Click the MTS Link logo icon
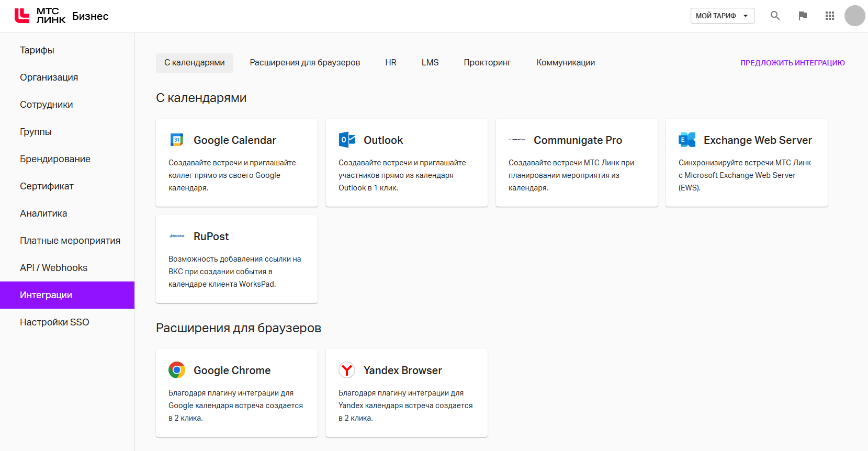 22,16
